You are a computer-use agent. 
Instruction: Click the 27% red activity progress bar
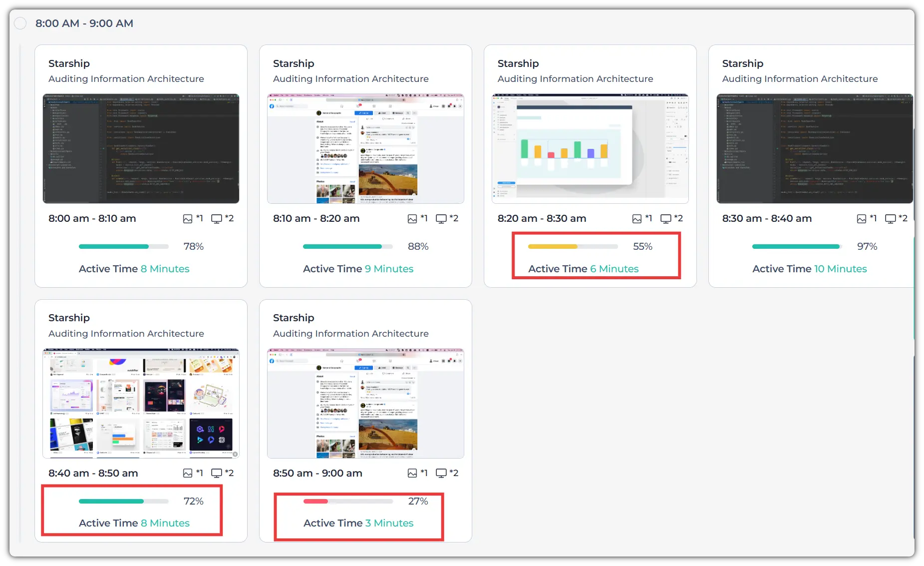[348, 501]
